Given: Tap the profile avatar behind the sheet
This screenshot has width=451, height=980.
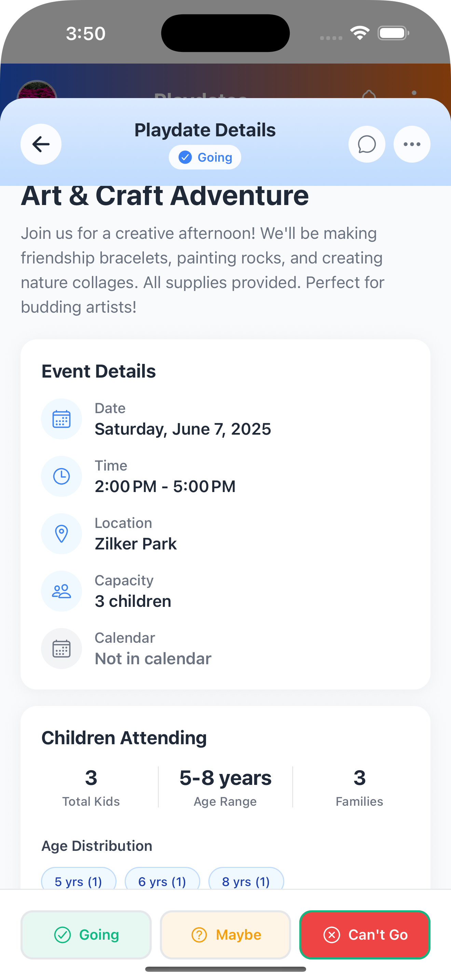Looking at the screenshot, I should click(x=37, y=91).
